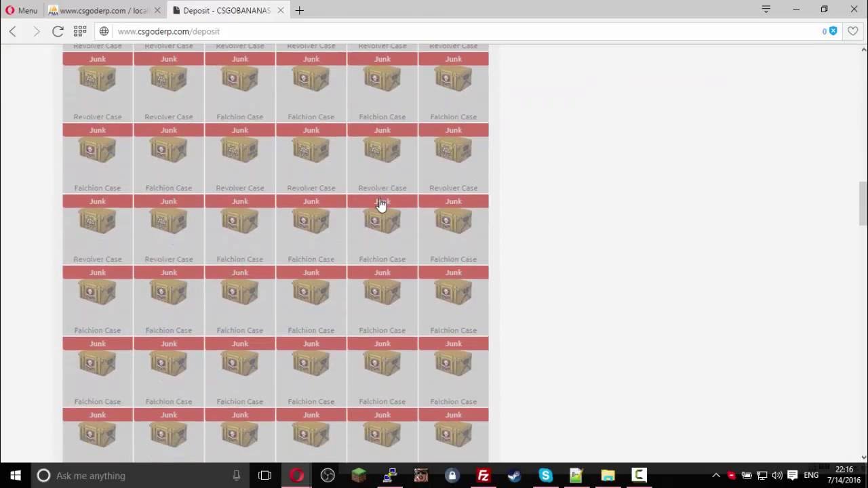Bookmark page with the heart icon
Screen dimensions: 868x488
click(x=852, y=31)
